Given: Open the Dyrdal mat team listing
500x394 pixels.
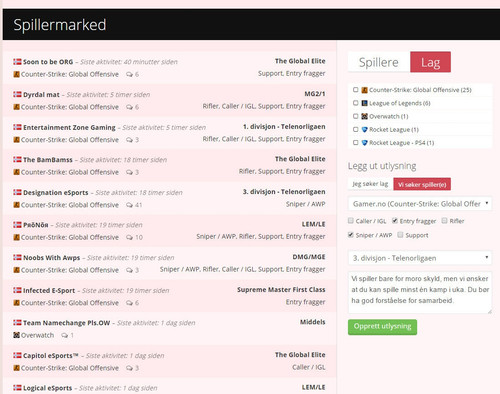Looking at the screenshot, I should tap(41, 95).
